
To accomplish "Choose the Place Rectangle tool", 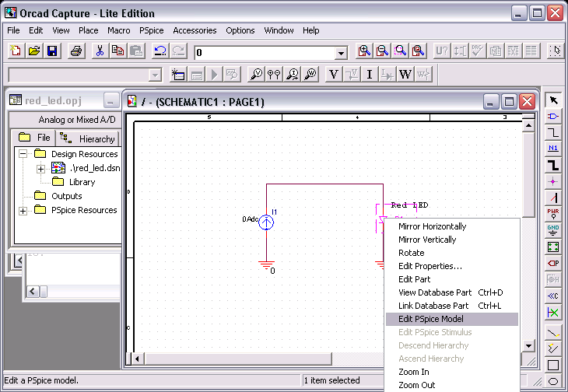I will (x=553, y=365).
